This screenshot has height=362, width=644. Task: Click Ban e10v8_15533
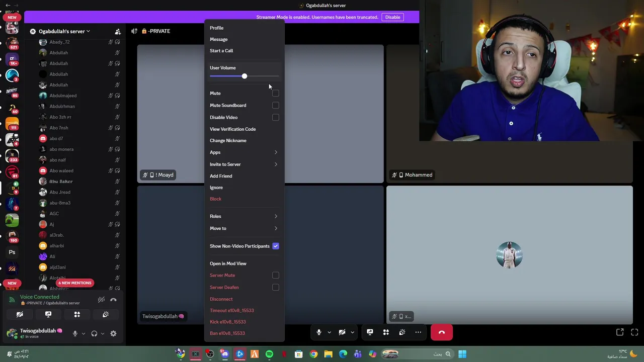[x=244, y=333]
